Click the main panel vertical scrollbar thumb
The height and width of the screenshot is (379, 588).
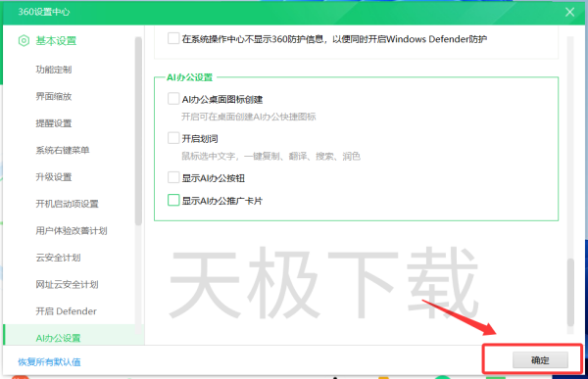coord(570,292)
